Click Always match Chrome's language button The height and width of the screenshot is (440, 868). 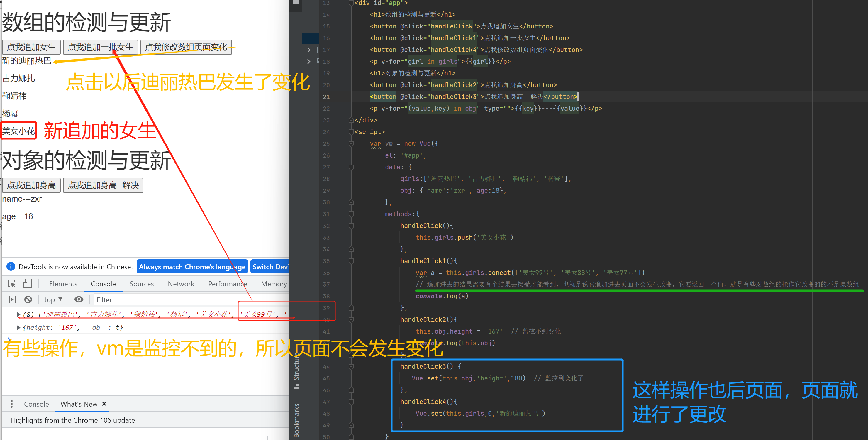coord(192,267)
